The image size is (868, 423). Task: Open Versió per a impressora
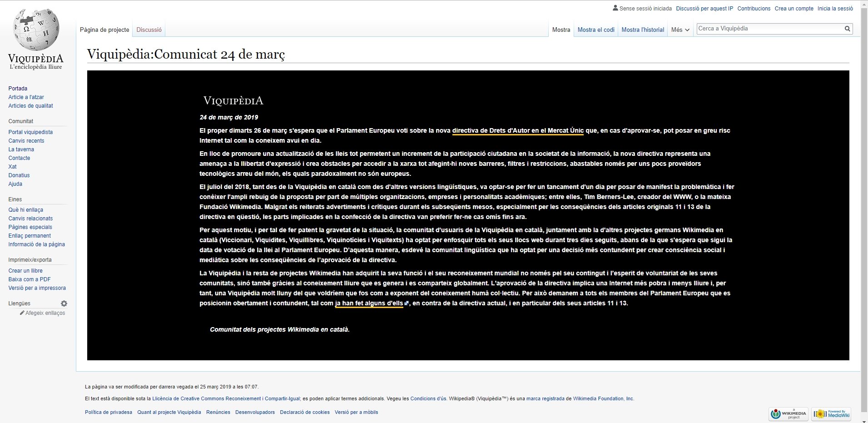coord(37,288)
